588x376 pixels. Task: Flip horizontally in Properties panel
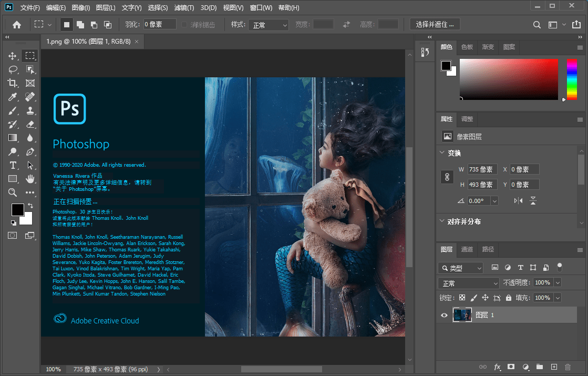point(518,201)
